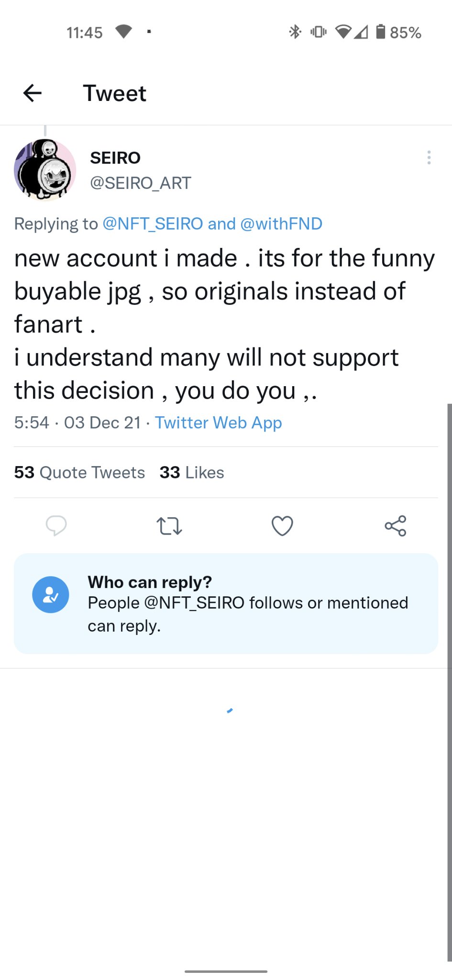The image size is (452, 980).
Task: Tap the Who can reply icon
Action: tap(51, 595)
